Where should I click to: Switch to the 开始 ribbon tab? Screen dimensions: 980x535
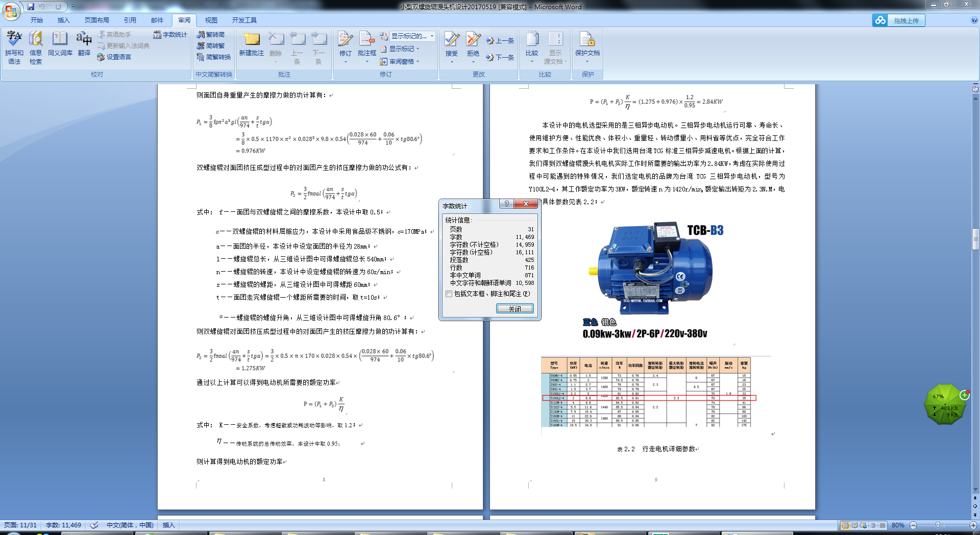(x=37, y=20)
